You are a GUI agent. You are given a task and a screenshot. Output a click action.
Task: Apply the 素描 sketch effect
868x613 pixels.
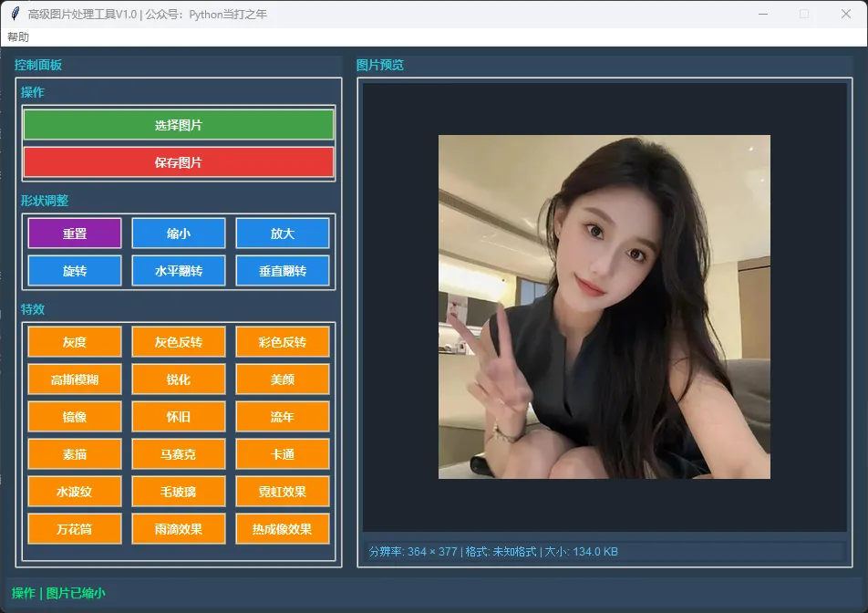tap(74, 453)
